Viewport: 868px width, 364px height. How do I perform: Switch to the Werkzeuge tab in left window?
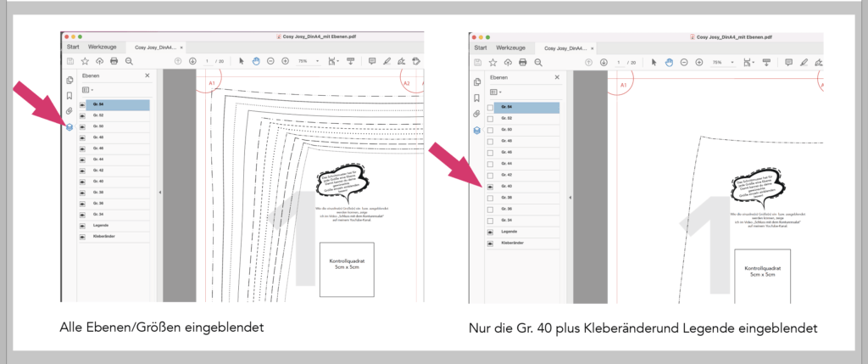pyautogui.click(x=102, y=48)
